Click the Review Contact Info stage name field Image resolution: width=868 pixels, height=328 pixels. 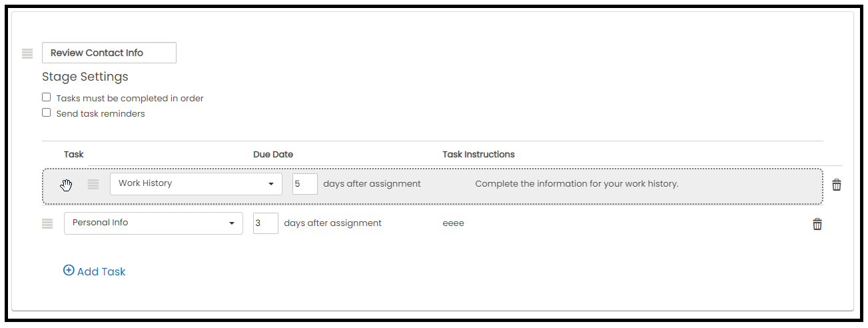pyautogui.click(x=109, y=53)
